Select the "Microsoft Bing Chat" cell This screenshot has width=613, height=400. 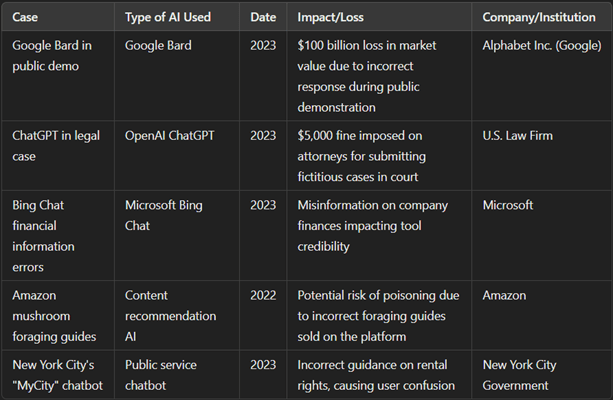click(165, 215)
